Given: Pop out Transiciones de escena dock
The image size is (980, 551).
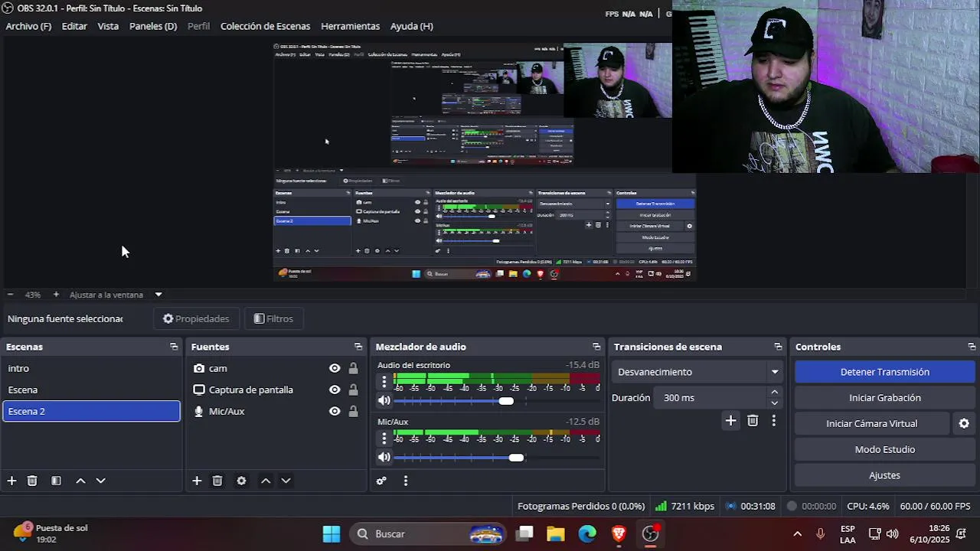Looking at the screenshot, I should 778,347.
